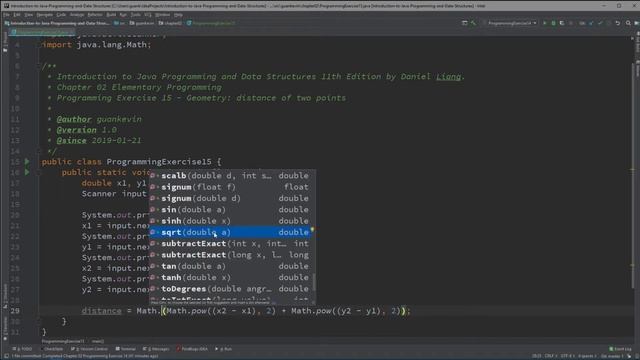Image resolution: width=640 pixels, height=360 pixels.
Task: Click the method icon beside sqrt suggestion
Action: click(x=153, y=232)
